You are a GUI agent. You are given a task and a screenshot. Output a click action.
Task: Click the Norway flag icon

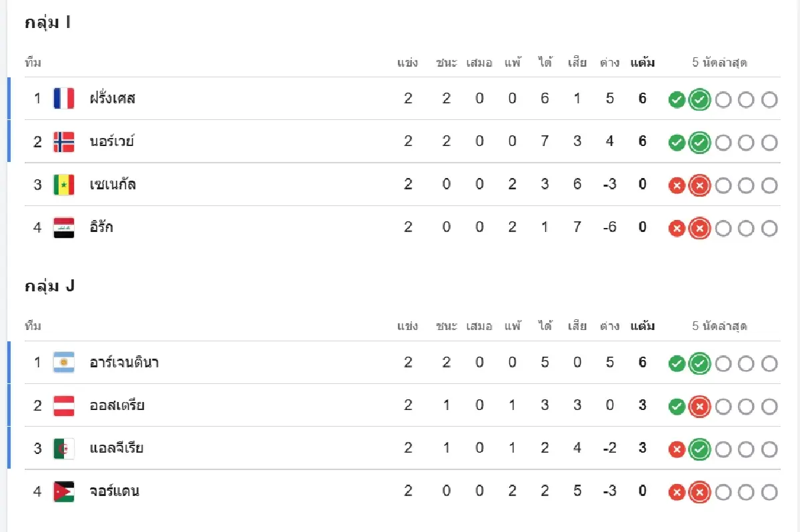(x=64, y=141)
